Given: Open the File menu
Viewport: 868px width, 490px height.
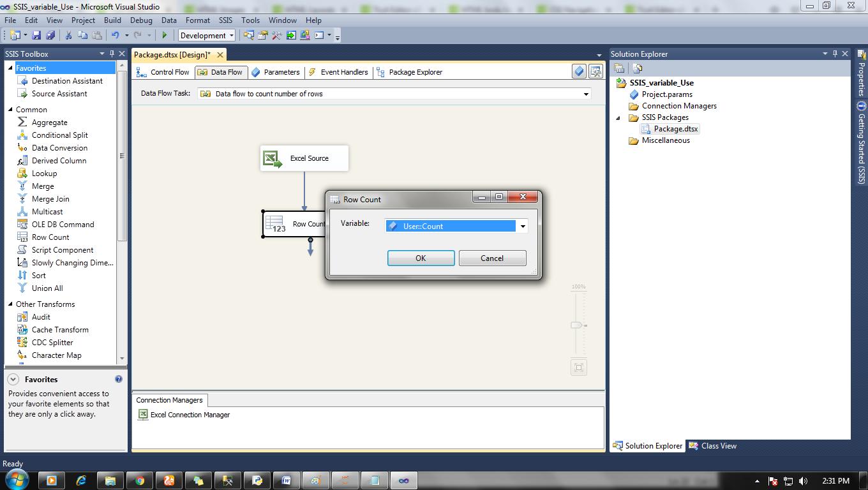Looking at the screenshot, I should click(x=10, y=20).
